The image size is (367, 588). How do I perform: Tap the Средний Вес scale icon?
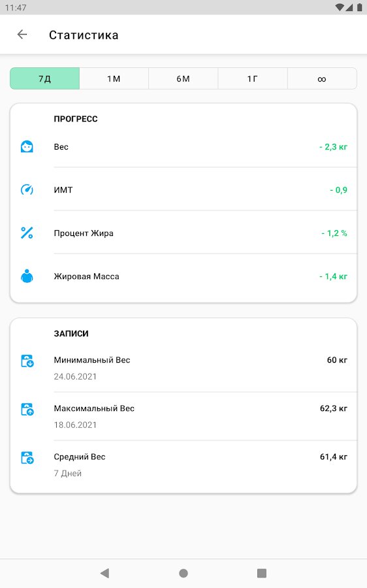point(27,457)
